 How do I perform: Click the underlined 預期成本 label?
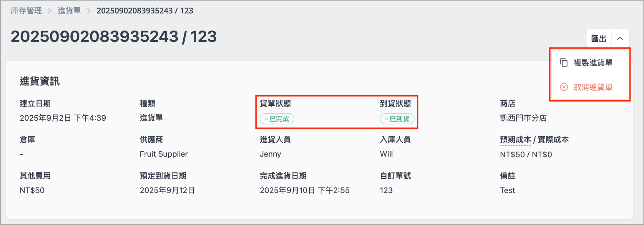[x=515, y=140]
